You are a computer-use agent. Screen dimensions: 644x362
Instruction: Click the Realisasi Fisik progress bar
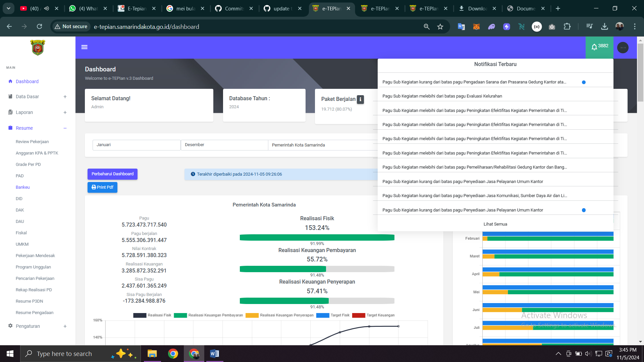pyautogui.click(x=317, y=238)
